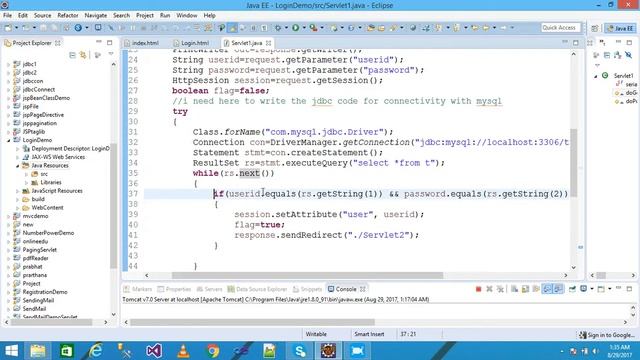Open the Data Source Explorer tab

(258, 289)
